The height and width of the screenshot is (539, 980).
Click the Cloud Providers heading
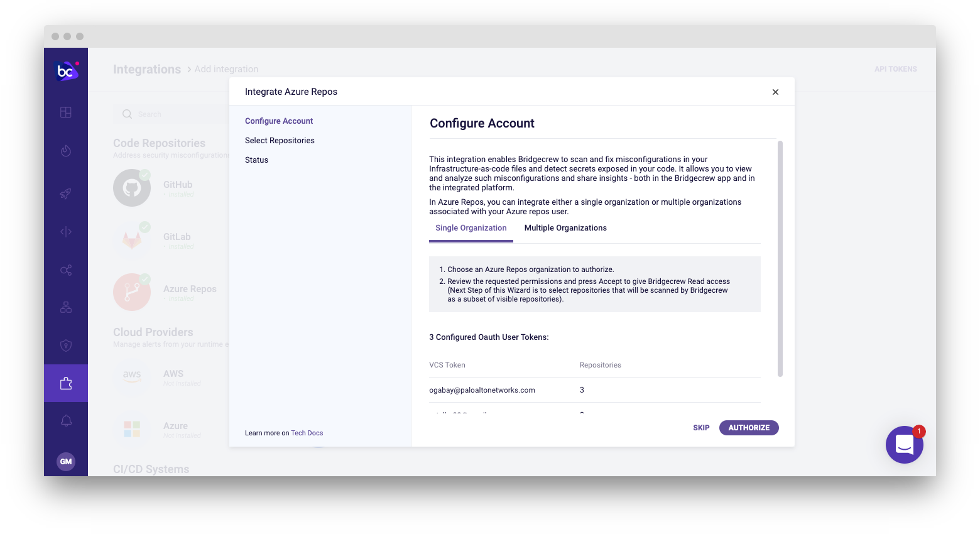click(153, 332)
